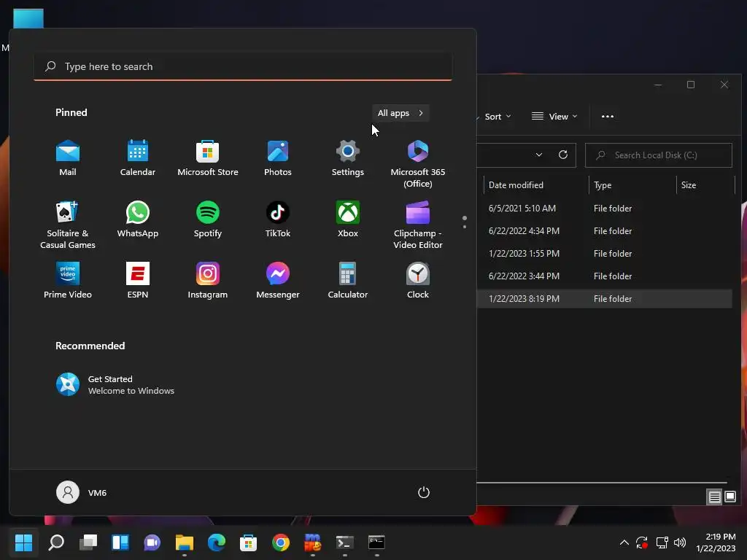Open the ESPN app
This screenshot has width=747, height=560.
tap(138, 281)
